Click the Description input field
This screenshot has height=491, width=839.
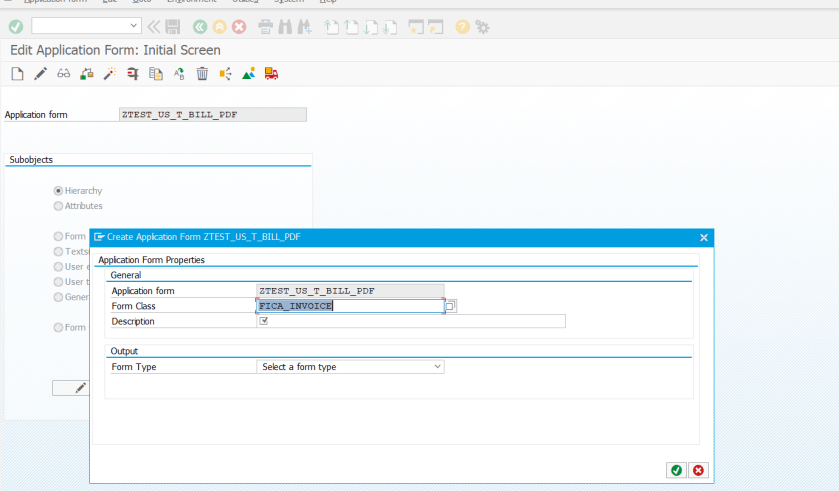tap(411, 321)
